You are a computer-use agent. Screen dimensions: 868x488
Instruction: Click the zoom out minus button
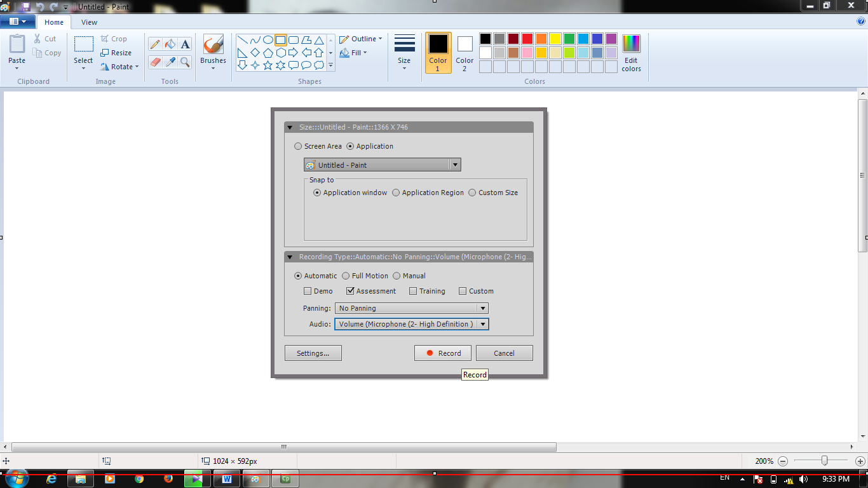pos(783,461)
